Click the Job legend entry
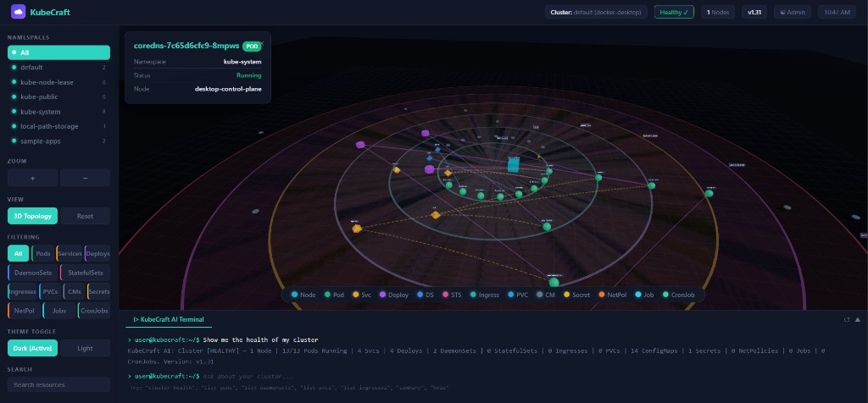Screen dimensions: 868x403 pyautogui.click(x=644, y=295)
